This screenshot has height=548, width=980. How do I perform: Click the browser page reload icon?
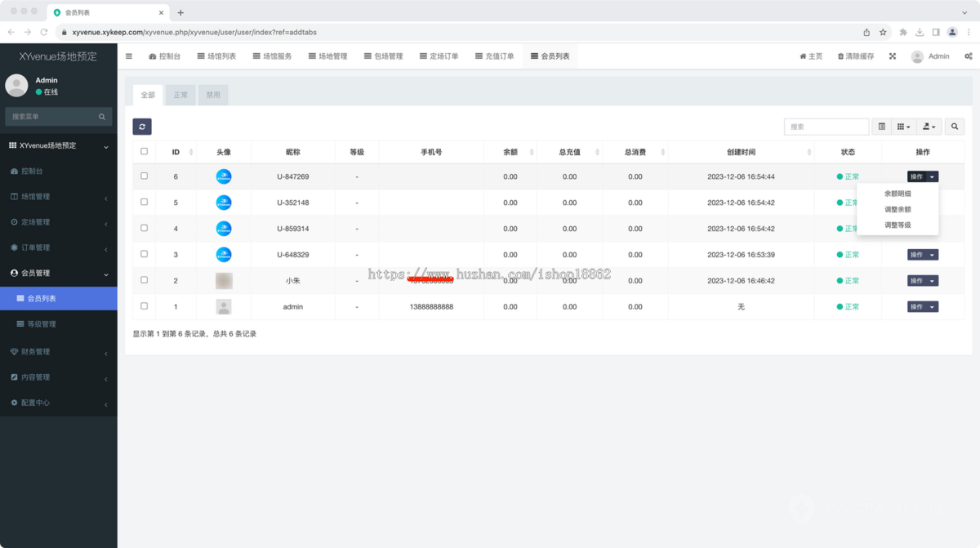pyautogui.click(x=44, y=33)
